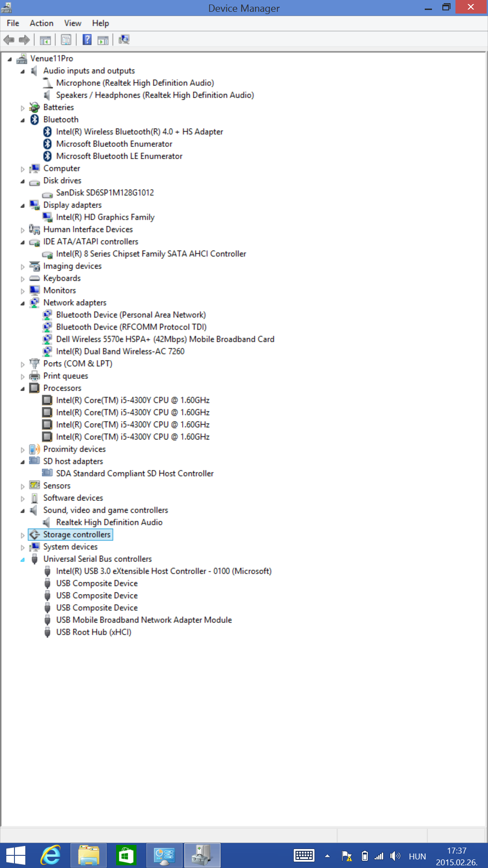Open the Action menu
Screen dimensions: 488x868
pos(42,23)
